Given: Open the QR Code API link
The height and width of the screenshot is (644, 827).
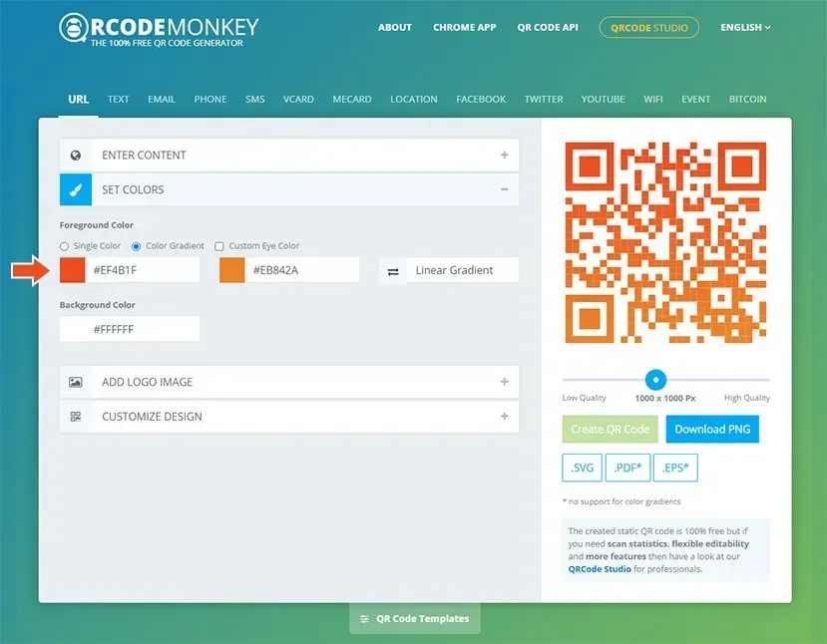Looking at the screenshot, I should [x=548, y=27].
